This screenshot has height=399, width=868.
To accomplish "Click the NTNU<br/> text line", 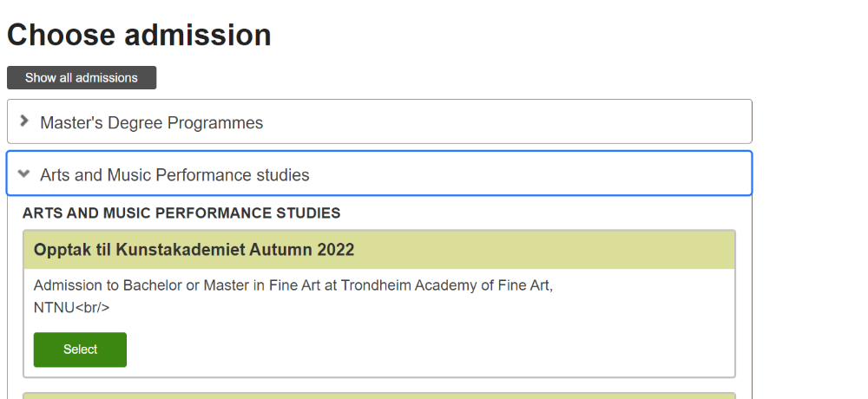I will (71, 307).
